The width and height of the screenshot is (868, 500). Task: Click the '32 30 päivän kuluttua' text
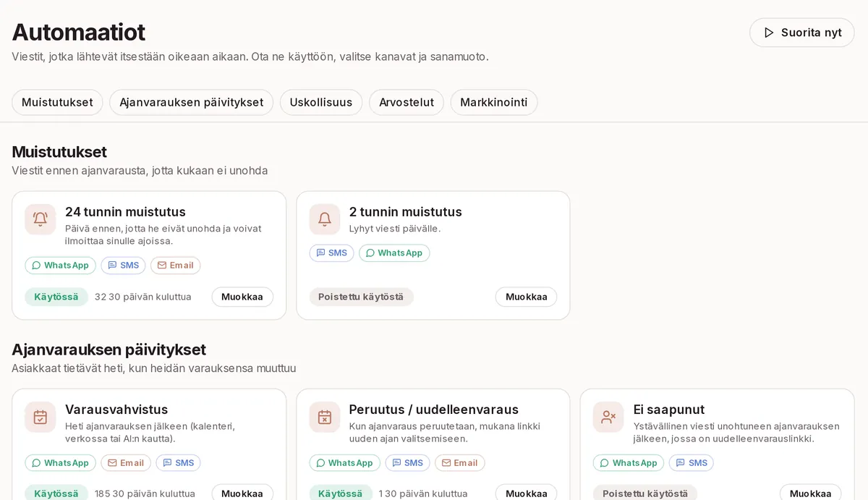tap(143, 297)
